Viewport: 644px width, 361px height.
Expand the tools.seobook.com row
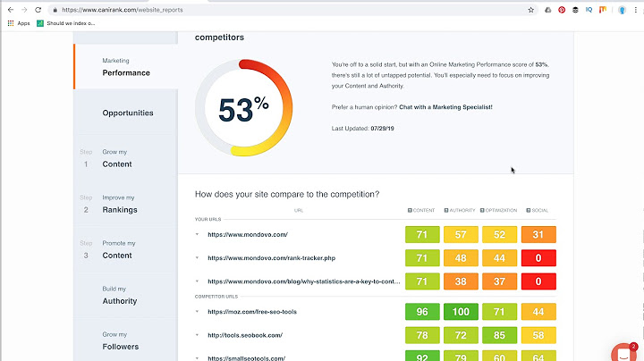197,335
